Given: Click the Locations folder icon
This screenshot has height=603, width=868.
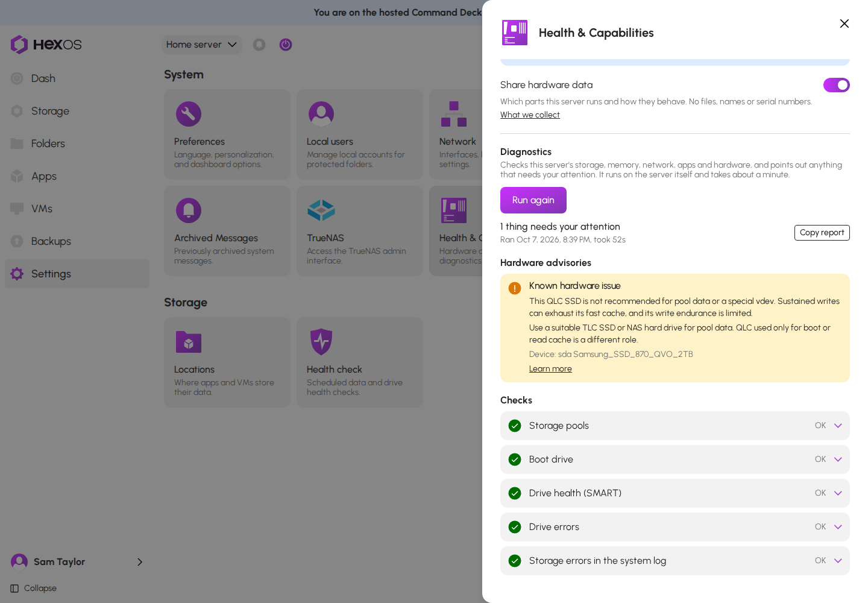Looking at the screenshot, I should click(x=189, y=342).
